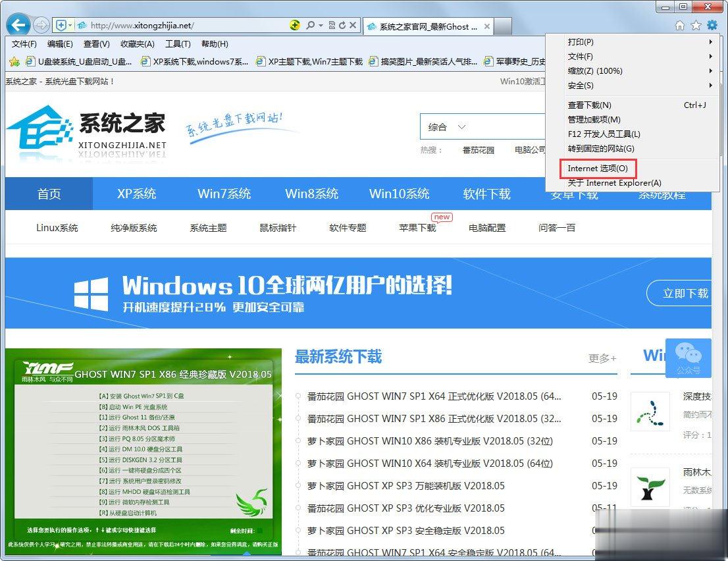Expand the 缩放(Z) (100%) submenu
The width and height of the screenshot is (728, 561).
[633, 71]
